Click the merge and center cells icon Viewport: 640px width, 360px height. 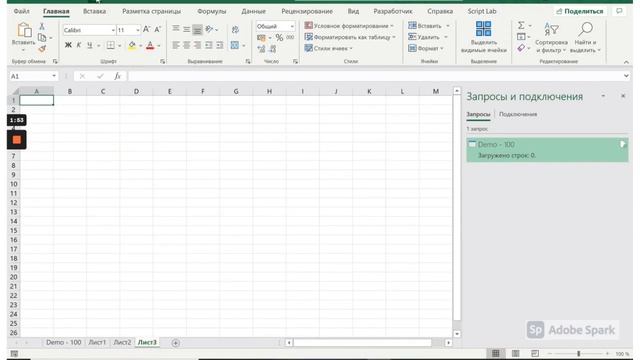point(235,45)
